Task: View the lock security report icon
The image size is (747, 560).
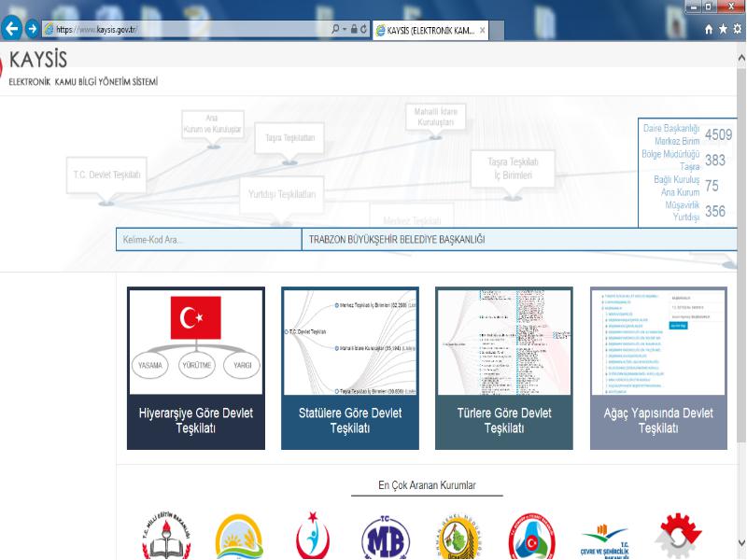Action: 354,29
